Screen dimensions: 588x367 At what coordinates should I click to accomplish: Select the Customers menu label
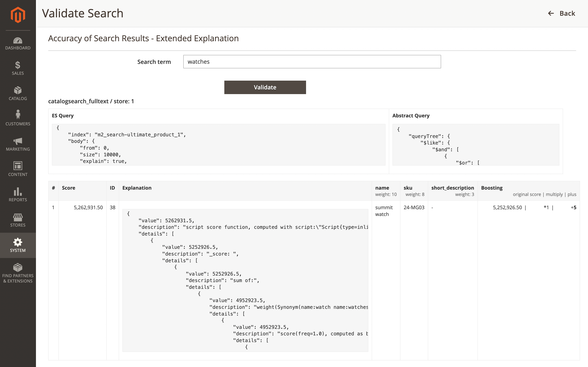point(18,124)
